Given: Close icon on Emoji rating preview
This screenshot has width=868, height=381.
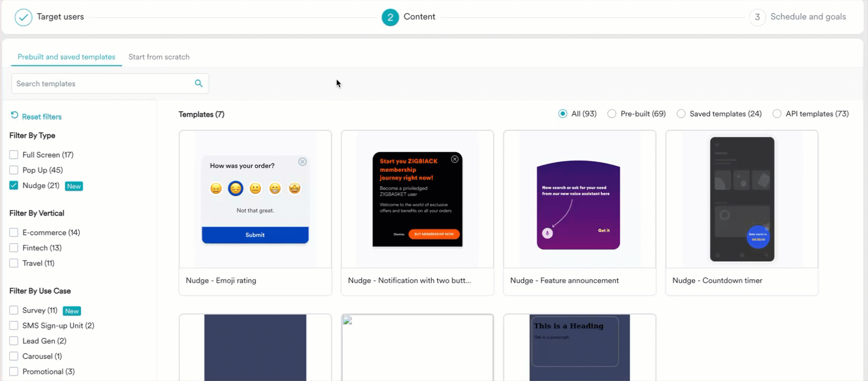Looking at the screenshot, I should pos(302,161).
